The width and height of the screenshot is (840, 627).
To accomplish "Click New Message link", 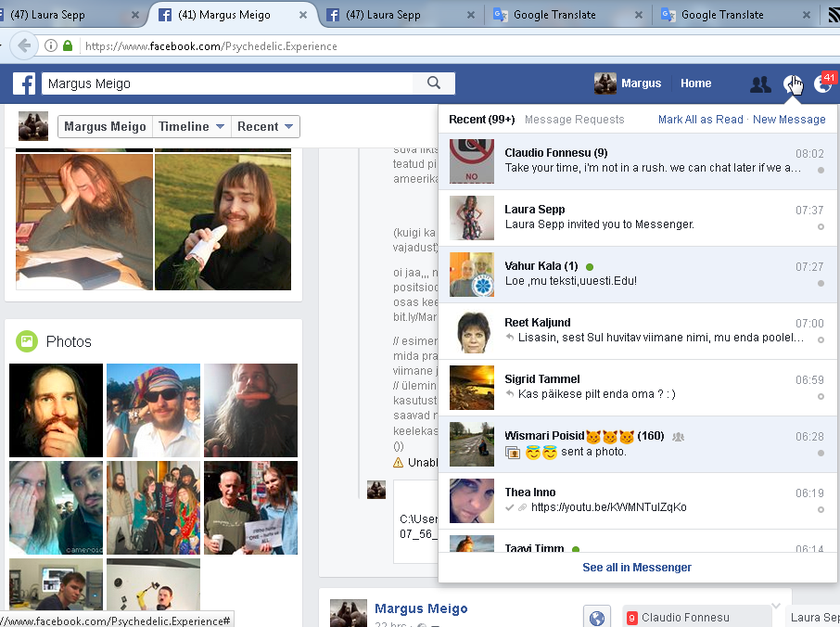I will pyautogui.click(x=789, y=120).
